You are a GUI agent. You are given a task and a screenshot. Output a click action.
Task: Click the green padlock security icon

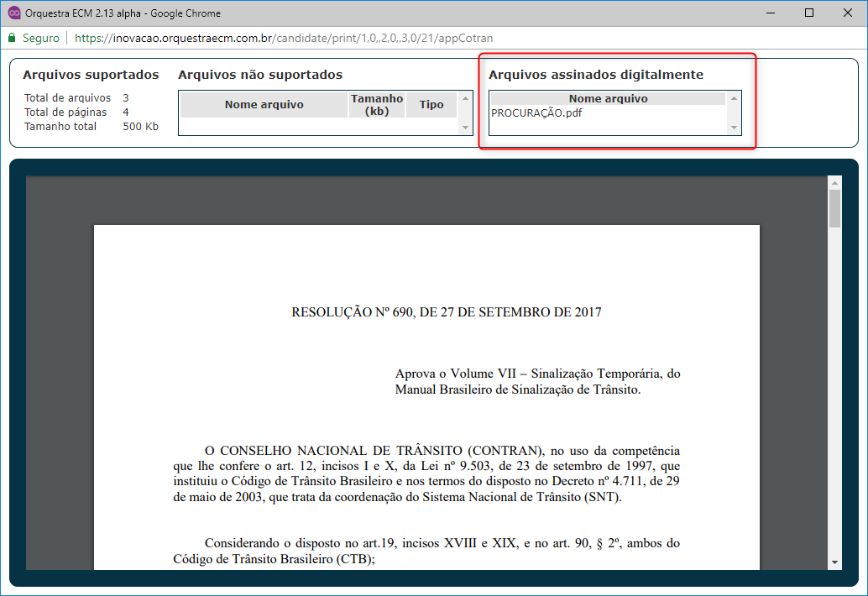click(12, 38)
